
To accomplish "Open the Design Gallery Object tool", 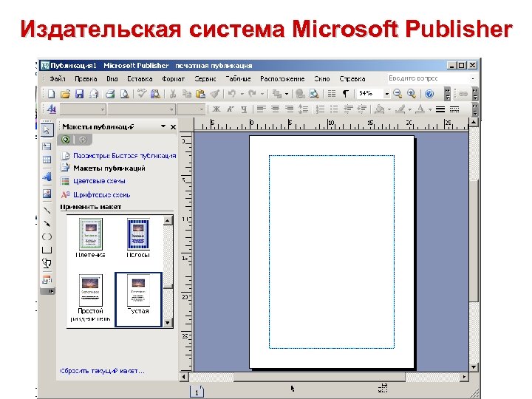I will (47, 280).
